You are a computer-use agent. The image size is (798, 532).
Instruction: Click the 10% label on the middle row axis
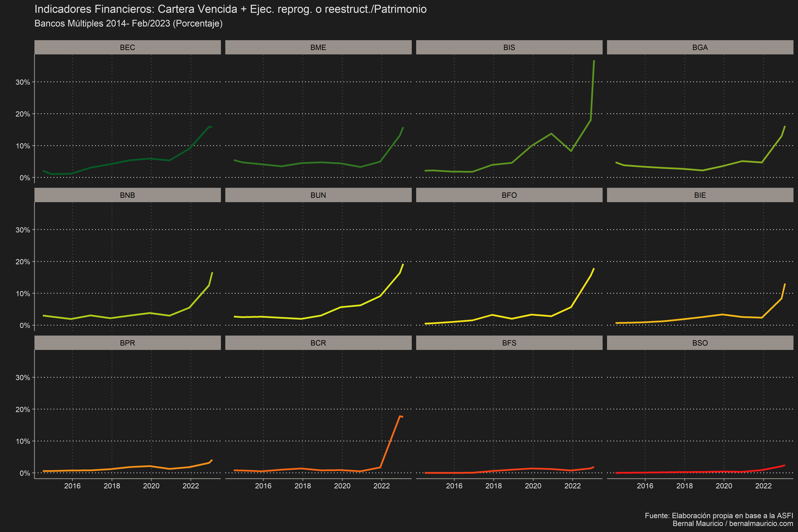coord(23,294)
